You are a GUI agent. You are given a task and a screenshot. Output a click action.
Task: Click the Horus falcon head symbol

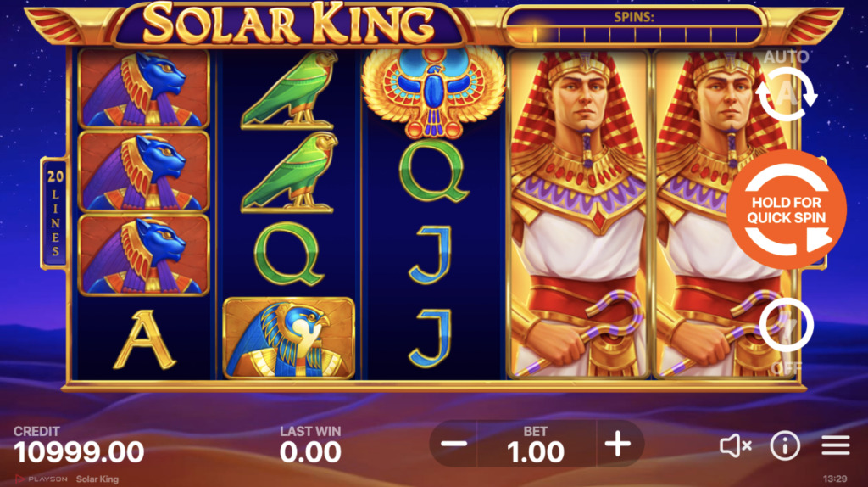[x=288, y=339]
